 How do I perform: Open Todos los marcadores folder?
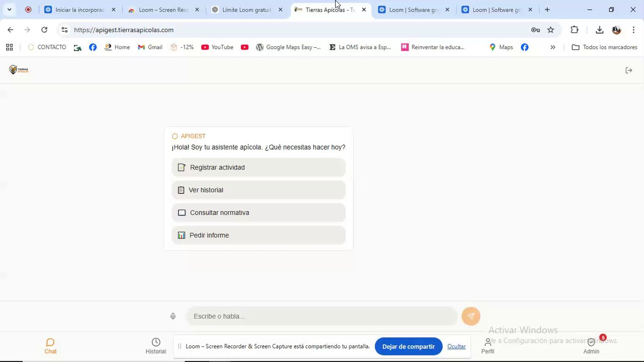(604, 47)
